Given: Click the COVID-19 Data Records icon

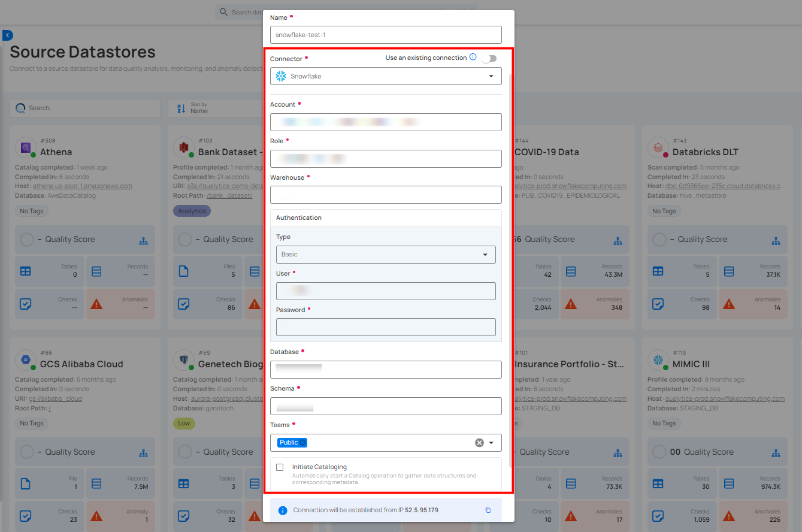Looking at the screenshot, I should tap(571, 271).
